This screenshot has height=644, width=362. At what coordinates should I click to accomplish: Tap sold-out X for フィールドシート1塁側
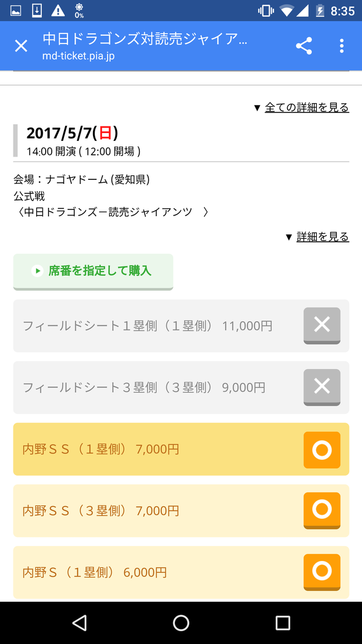point(322,326)
